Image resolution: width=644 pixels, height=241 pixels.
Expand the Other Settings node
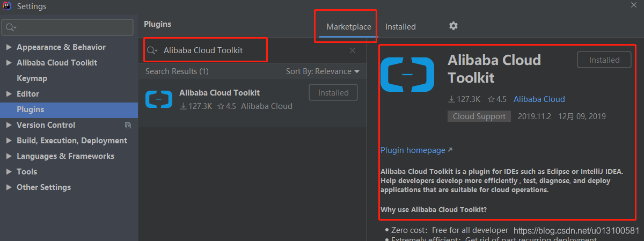click(x=9, y=187)
